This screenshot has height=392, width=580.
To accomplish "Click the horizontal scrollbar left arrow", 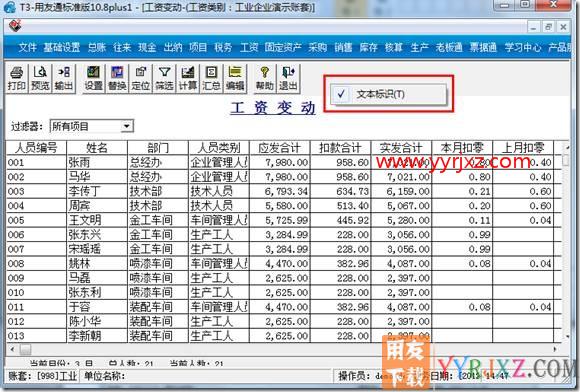I will (13, 349).
